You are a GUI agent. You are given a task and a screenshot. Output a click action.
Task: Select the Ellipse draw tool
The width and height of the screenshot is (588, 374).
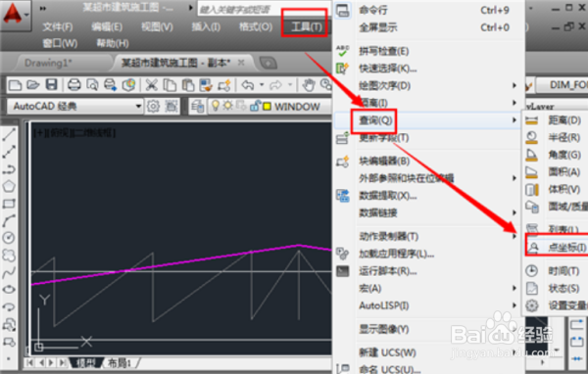tap(9, 289)
